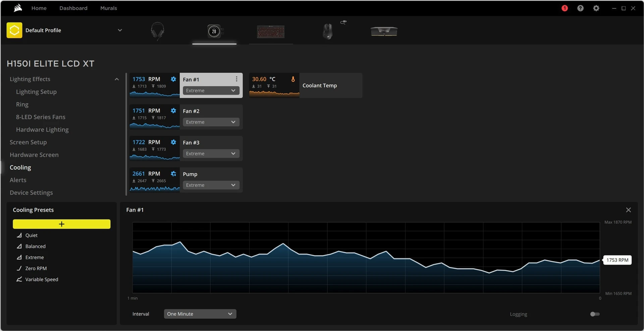Screen dimensions: 644x331
Task: Select the Balanced cooling preset label
Action: pos(35,246)
